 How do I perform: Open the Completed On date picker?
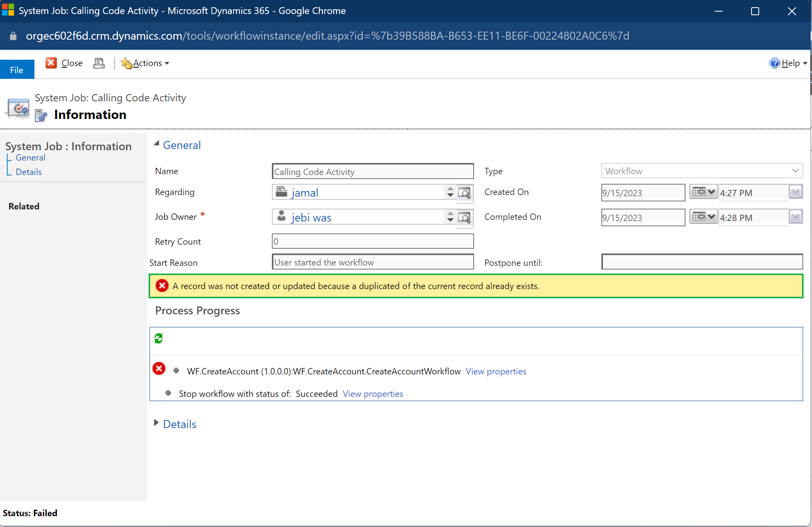(703, 217)
